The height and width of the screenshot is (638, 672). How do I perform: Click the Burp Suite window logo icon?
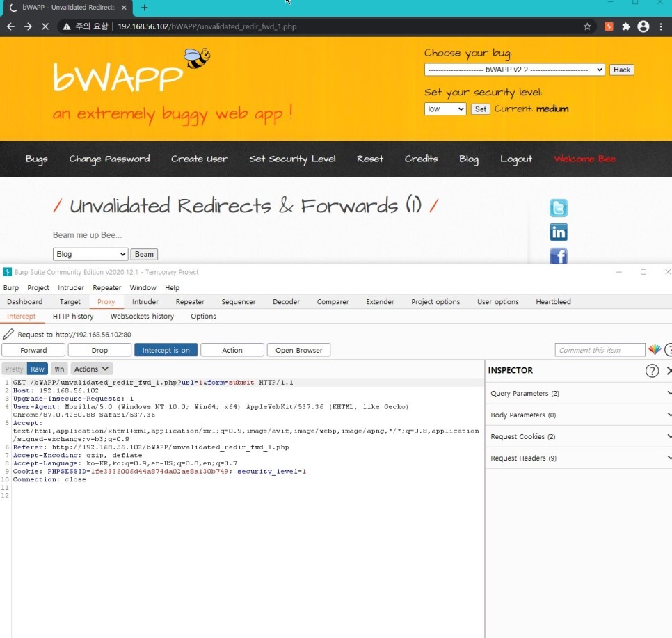click(7, 272)
